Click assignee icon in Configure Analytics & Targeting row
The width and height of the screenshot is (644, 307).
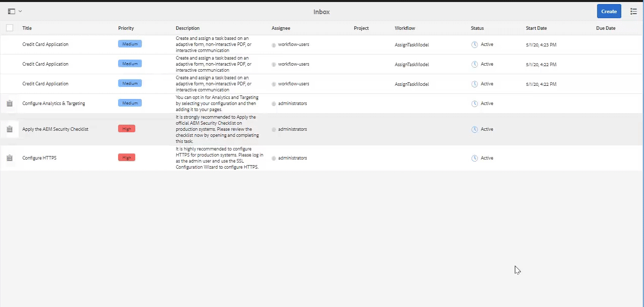click(x=274, y=104)
